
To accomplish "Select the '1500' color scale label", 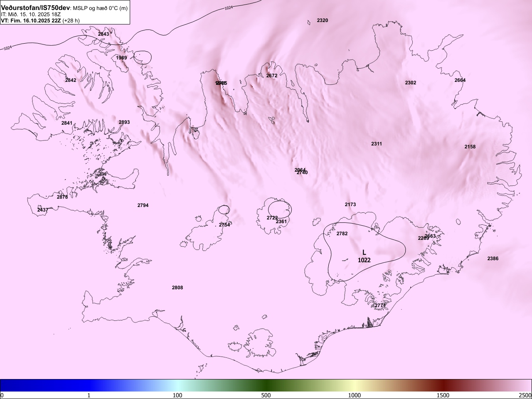I will (443, 395).
